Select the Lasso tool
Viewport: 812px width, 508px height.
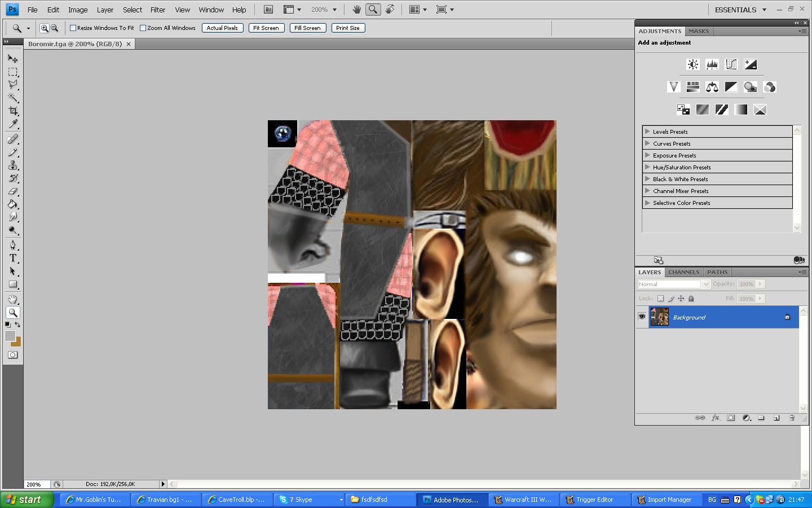coord(13,85)
